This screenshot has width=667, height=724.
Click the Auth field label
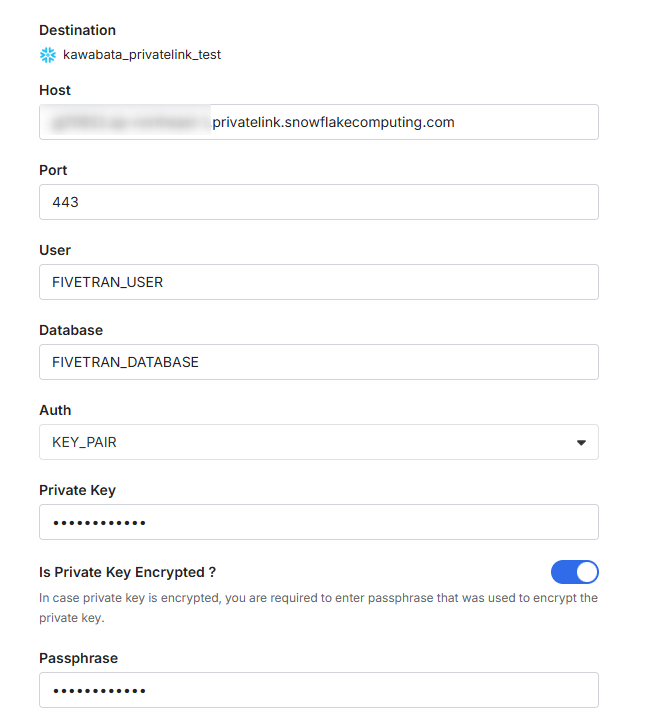tap(55, 410)
